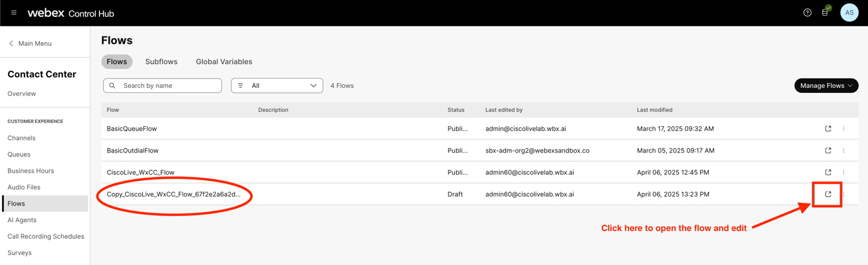
Task: Open the AS user profile avatar
Action: coord(849,13)
